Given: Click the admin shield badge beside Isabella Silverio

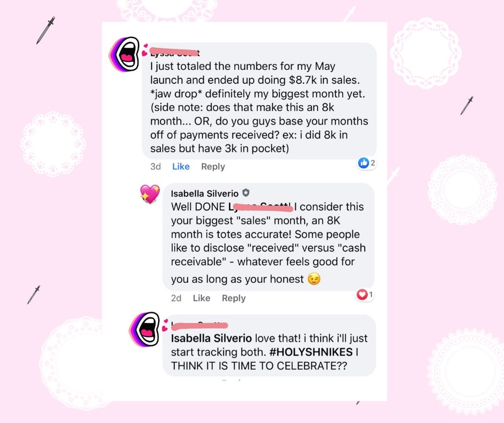Looking at the screenshot, I should (246, 193).
